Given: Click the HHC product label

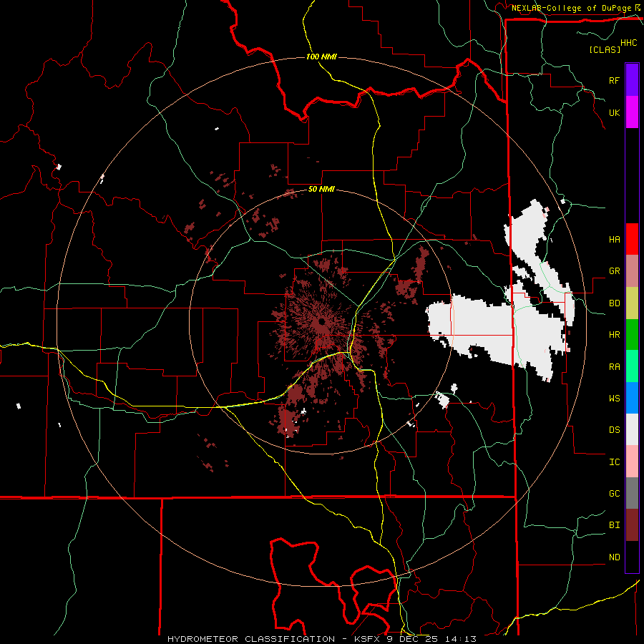Looking at the screenshot, I should tap(628, 43).
